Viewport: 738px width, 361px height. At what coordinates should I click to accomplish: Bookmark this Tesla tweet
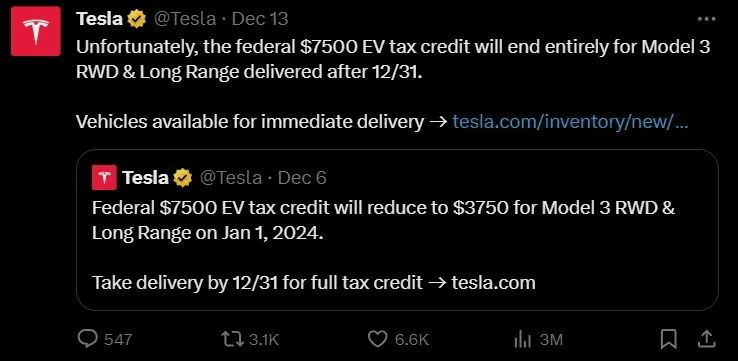coord(668,339)
